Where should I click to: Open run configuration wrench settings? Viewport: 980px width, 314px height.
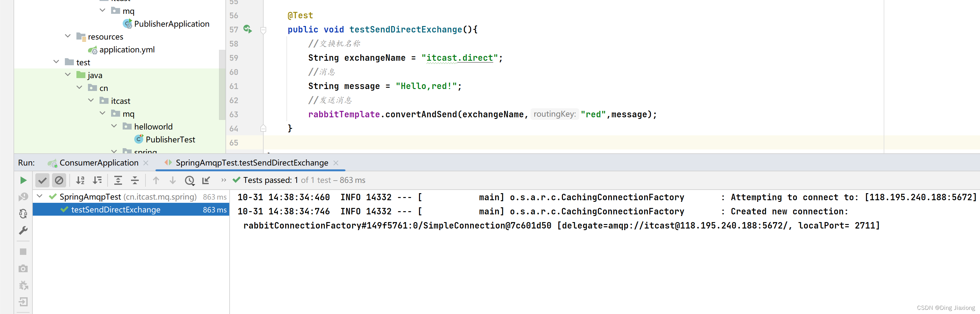tap(23, 230)
